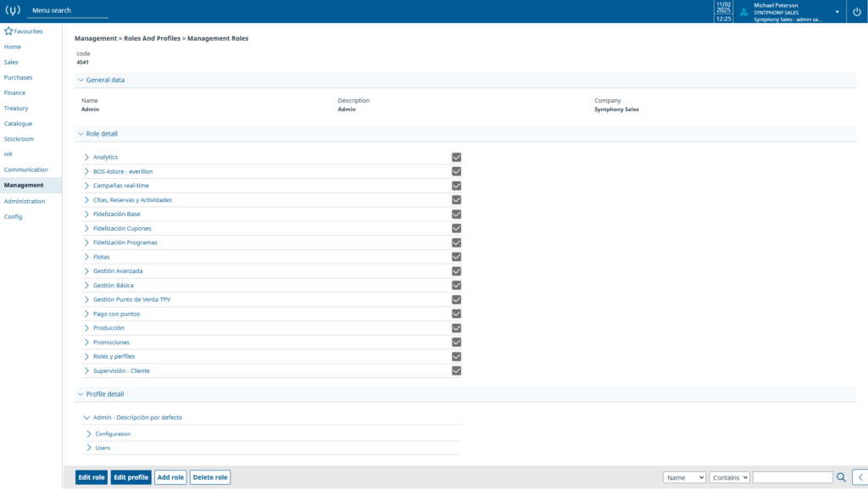
Task: Open the Stockroom menu item
Action: click(19, 139)
